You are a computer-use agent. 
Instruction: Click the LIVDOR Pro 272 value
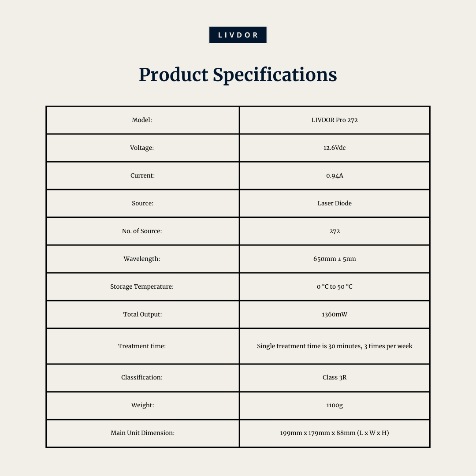[335, 120]
